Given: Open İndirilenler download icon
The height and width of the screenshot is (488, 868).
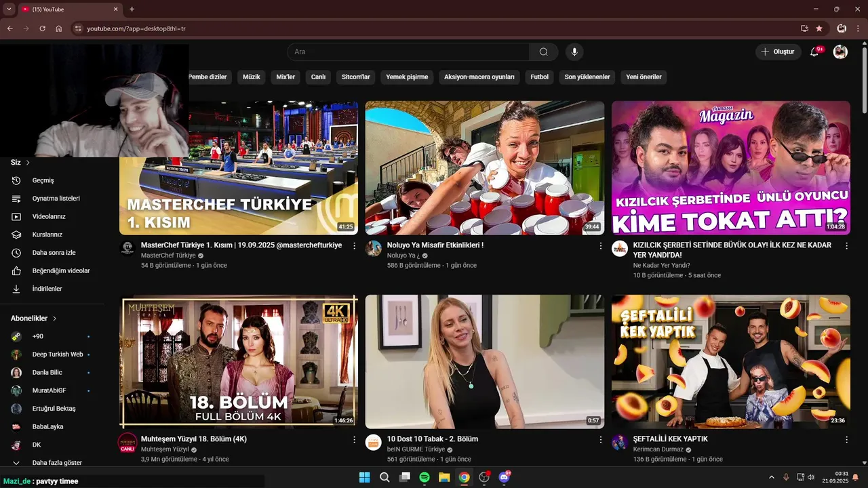Looking at the screenshot, I should 17,289.
